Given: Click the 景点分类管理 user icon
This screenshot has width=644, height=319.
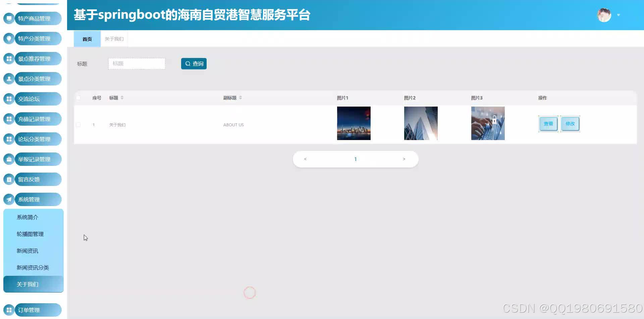Looking at the screenshot, I should pos(9,79).
